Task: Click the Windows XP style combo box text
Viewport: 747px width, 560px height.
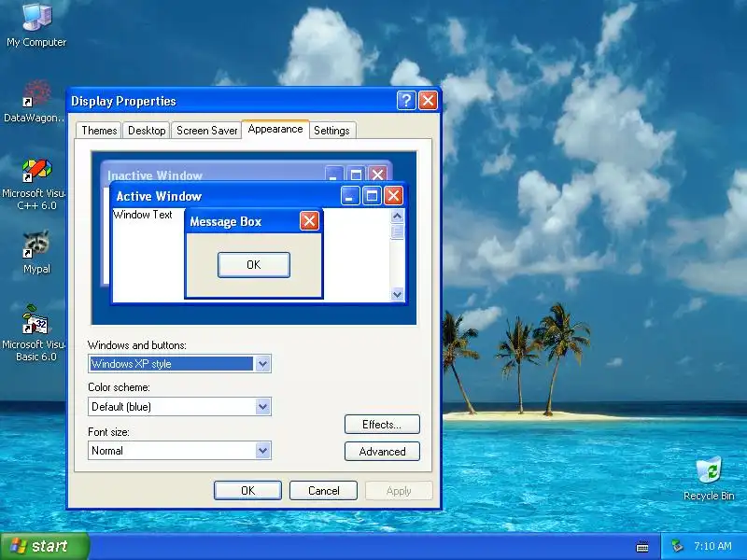Action: pyautogui.click(x=172, y=364)
